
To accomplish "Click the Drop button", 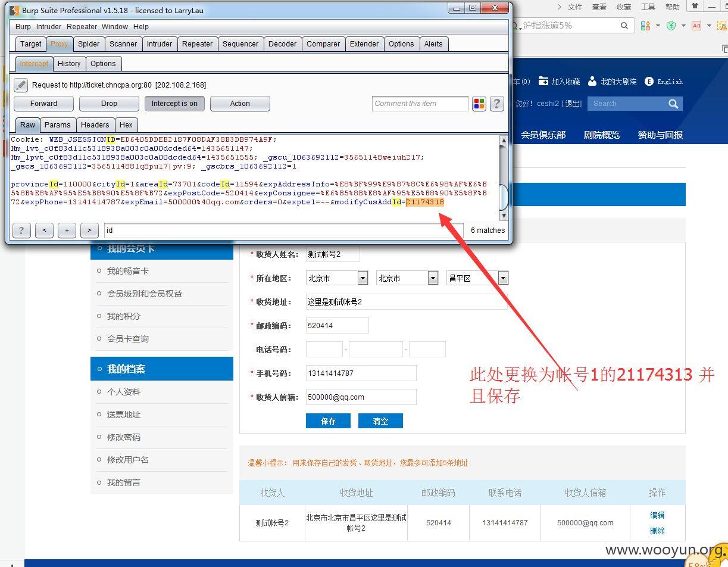I will [109, 104].
